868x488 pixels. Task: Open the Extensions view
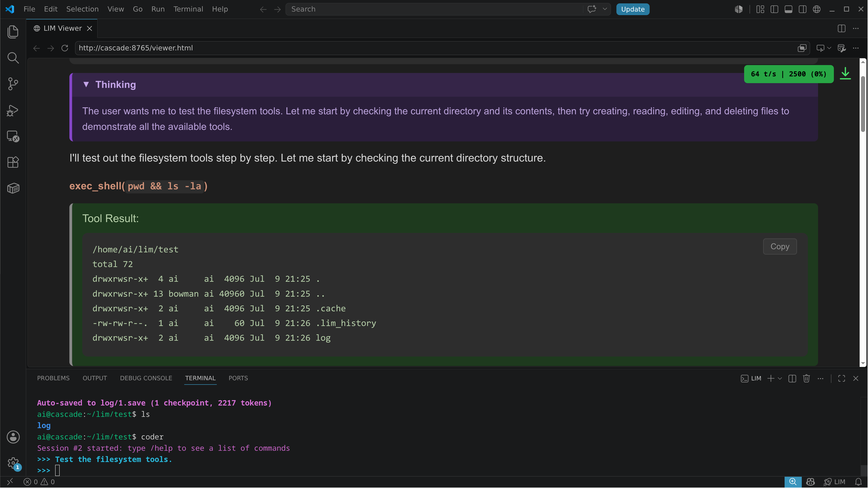point(13,162)
